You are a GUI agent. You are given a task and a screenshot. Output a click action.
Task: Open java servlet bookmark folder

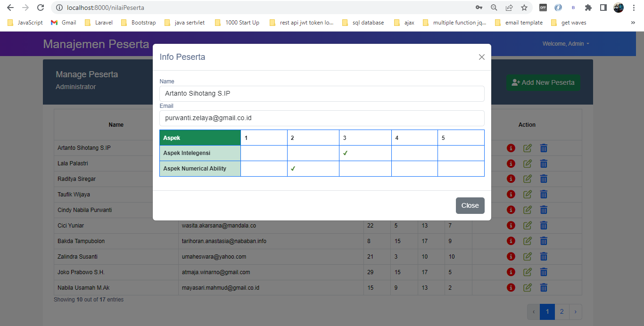tap(184, 23)
